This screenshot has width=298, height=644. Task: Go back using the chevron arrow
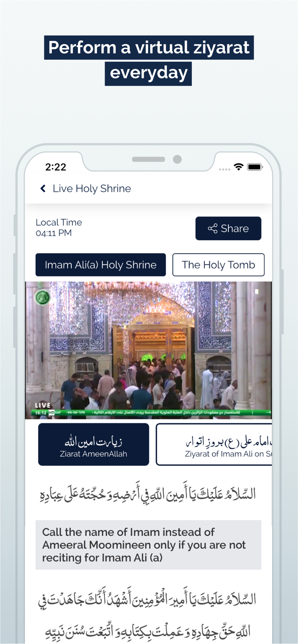coord(43,188)
